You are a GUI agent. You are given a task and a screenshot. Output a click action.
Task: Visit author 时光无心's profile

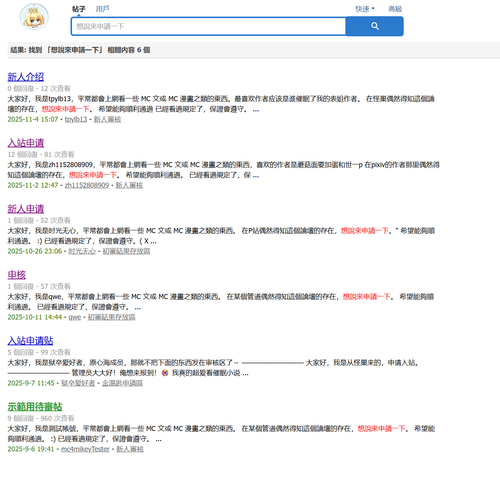point(82,251)
